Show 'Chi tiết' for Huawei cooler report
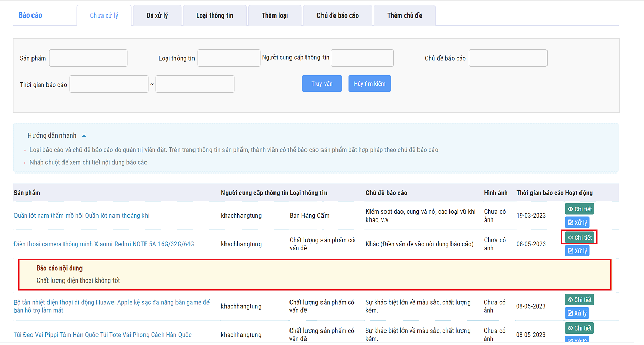The height and width of the screenshot is (345, 644). click(579, 300)
